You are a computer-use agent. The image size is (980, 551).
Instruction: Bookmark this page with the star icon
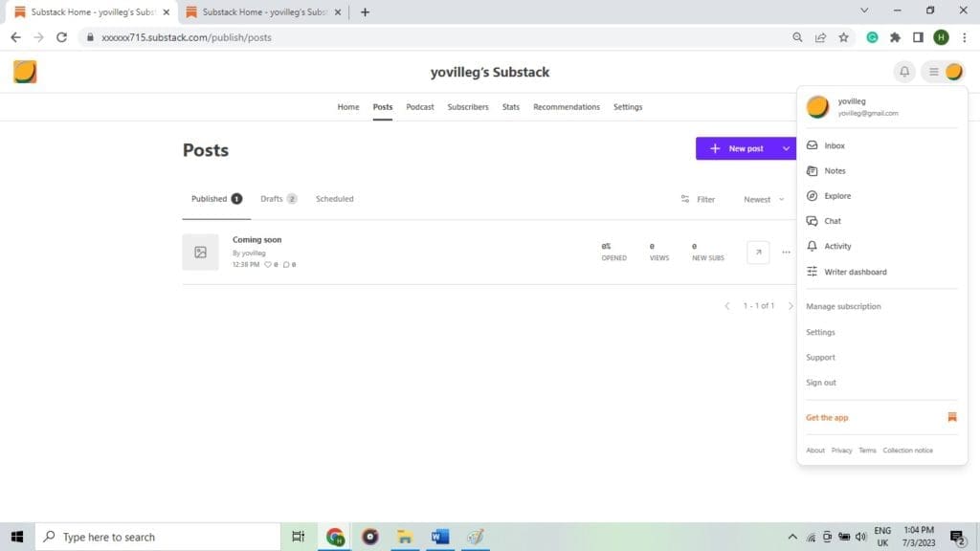[x=844, y=37]
